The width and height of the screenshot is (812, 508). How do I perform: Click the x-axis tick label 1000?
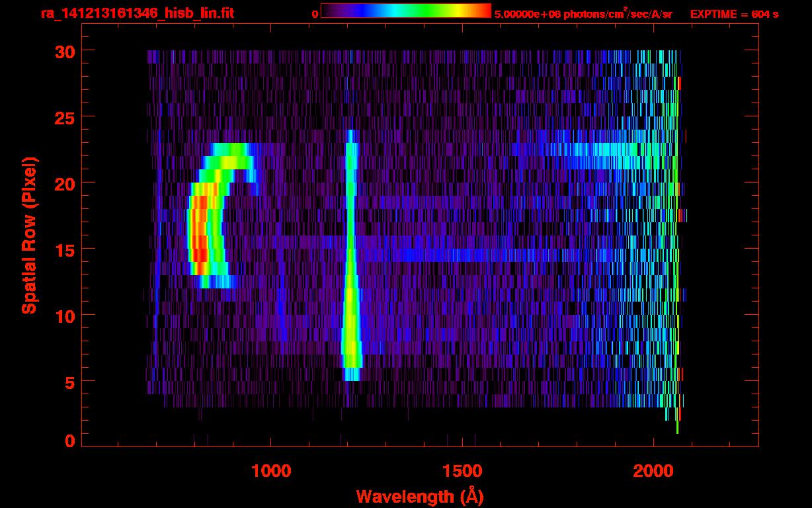pyautogui.click(x=271, y=471)
